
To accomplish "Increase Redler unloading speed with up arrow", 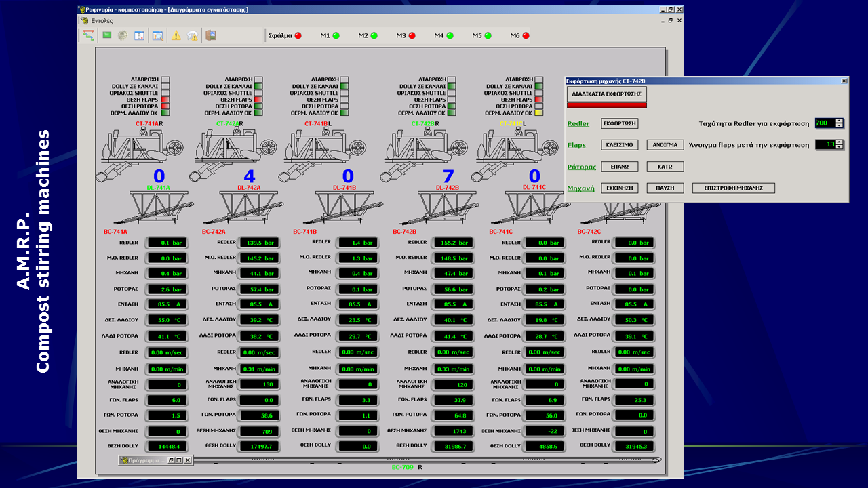I will click(840, 121).
